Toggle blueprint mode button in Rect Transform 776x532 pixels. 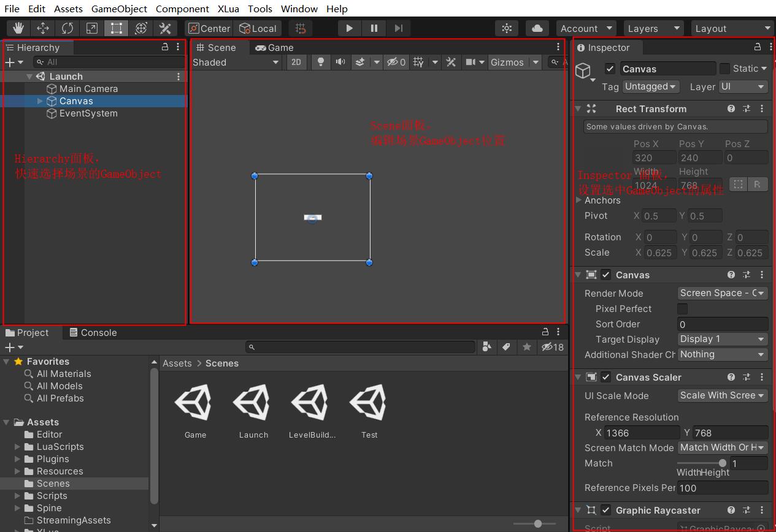(739, 184)
